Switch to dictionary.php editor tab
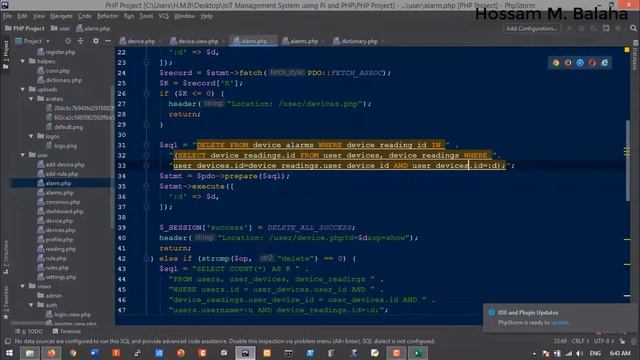640x360 pixels. pyautogui.click(x=359, y=41)
